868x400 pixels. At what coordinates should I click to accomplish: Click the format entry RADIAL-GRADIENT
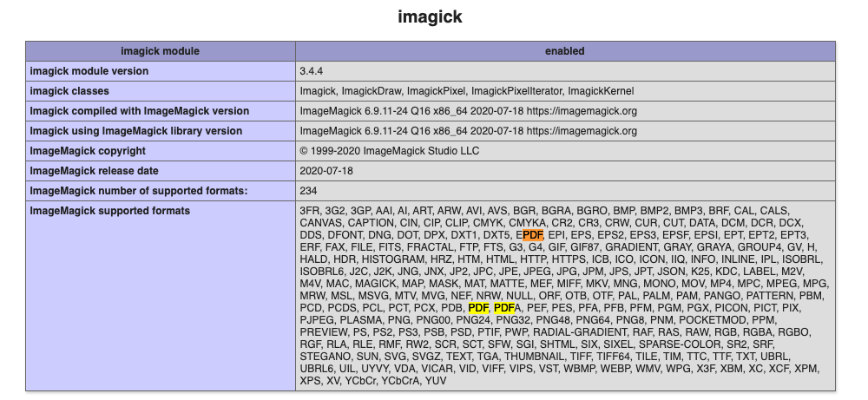tap(581, 332)
